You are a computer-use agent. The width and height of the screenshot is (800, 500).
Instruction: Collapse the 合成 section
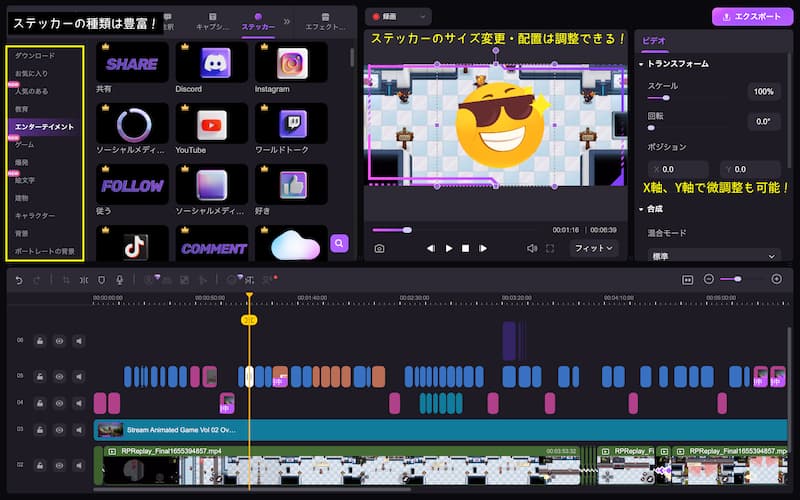641,209
